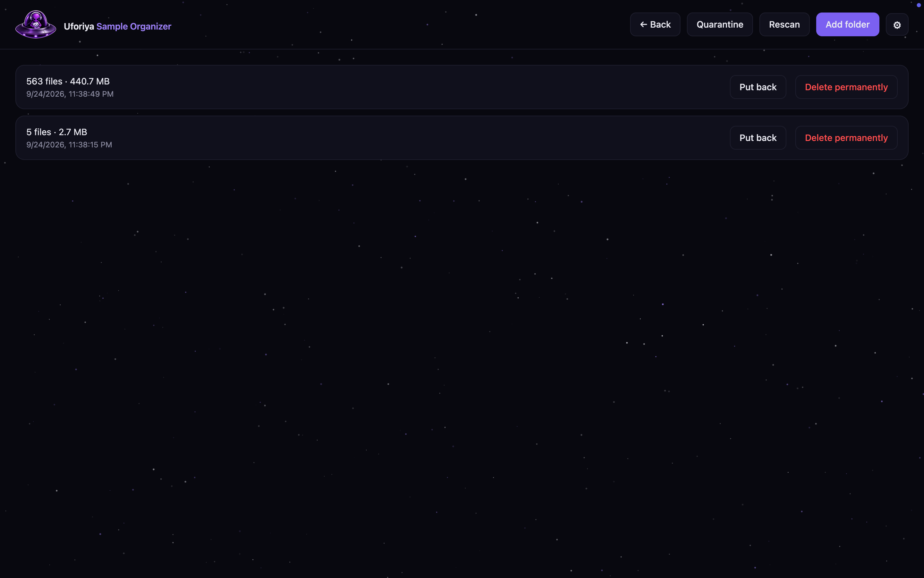Select the '5 files · 2.7 MB' text
The width and height of the screenshot is (924, 578).
point(56,132)
